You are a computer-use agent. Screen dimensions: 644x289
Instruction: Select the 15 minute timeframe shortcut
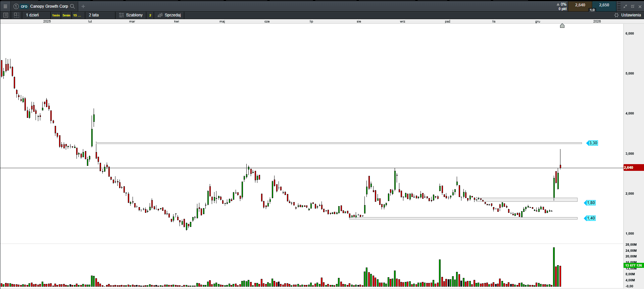[77, 15]
